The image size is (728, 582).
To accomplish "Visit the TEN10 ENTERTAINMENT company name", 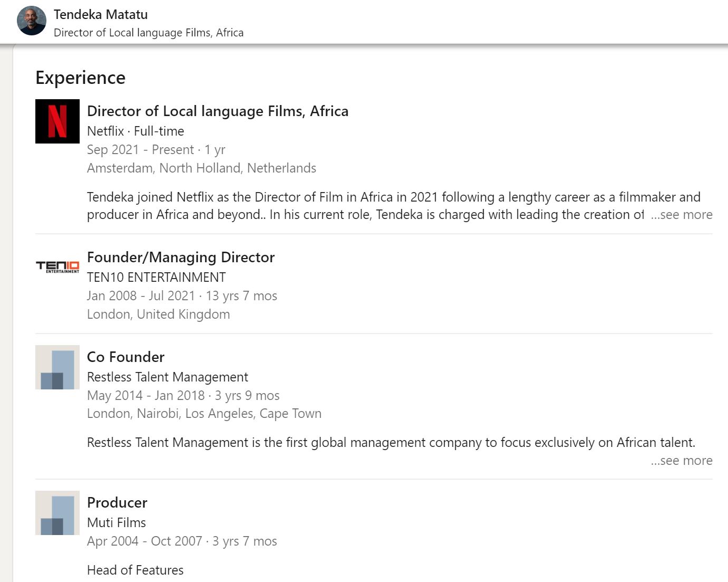I will click(156, 278).
